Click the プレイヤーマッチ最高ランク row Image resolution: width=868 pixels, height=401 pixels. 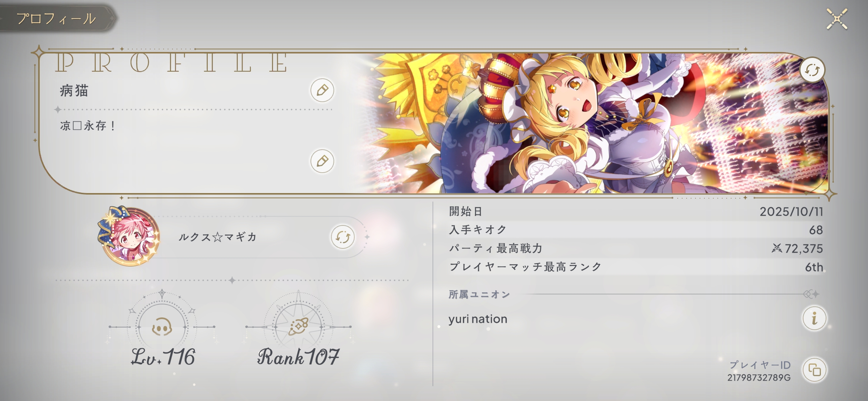click(636, 267)
